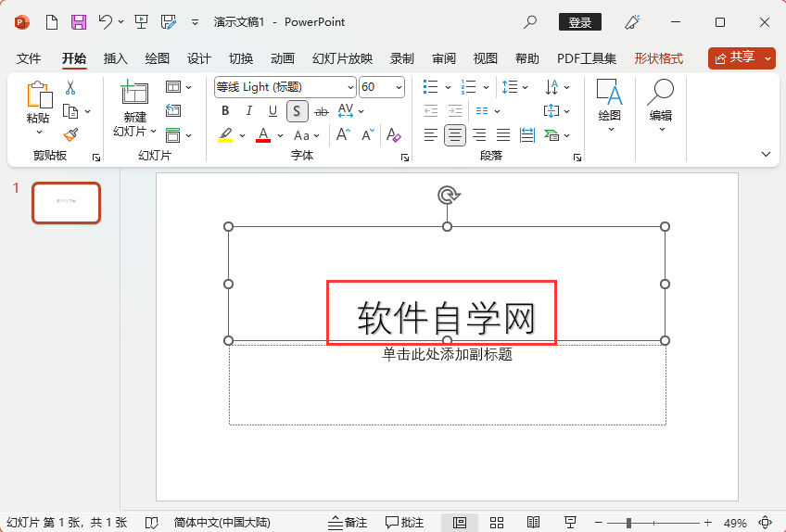Switch to the 形状格式 tab

tap(659, 58)
